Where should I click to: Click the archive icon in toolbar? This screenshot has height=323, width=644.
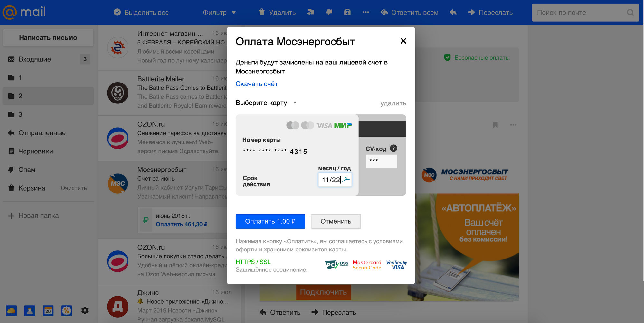click(x=347, y=12)
